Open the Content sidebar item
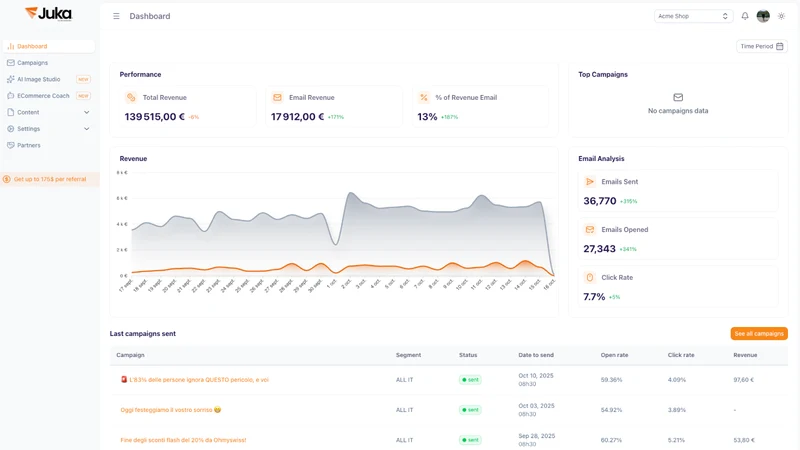Viewport: 800px width, 450px height. coord(49,112)
